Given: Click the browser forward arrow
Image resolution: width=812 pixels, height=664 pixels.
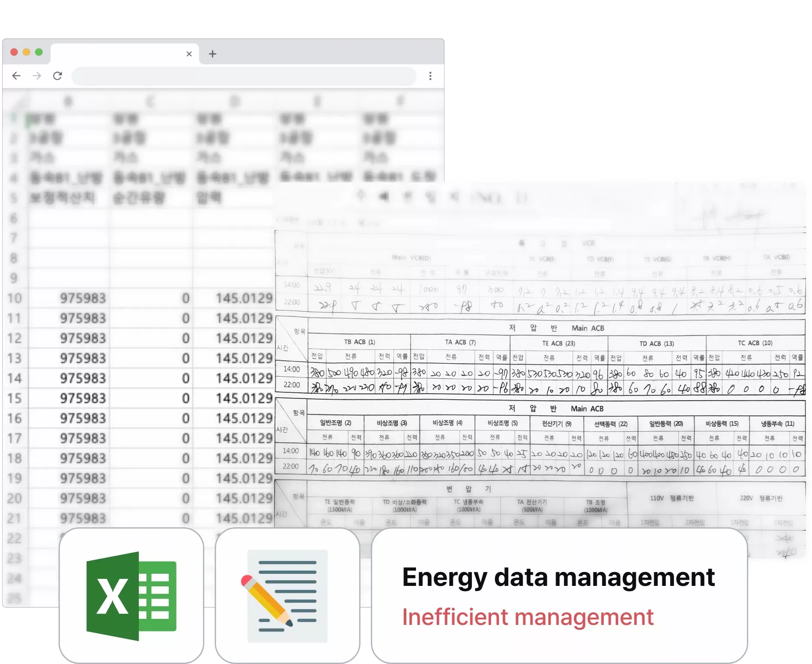Looking at the screenshot, I should click(x=37, y=76).
